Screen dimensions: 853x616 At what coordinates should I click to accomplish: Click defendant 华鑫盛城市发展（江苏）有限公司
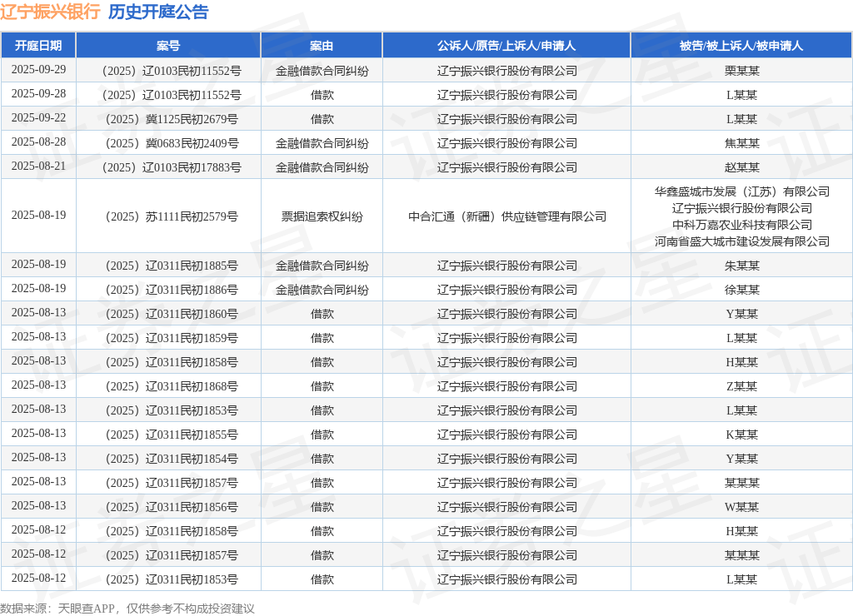742,191
